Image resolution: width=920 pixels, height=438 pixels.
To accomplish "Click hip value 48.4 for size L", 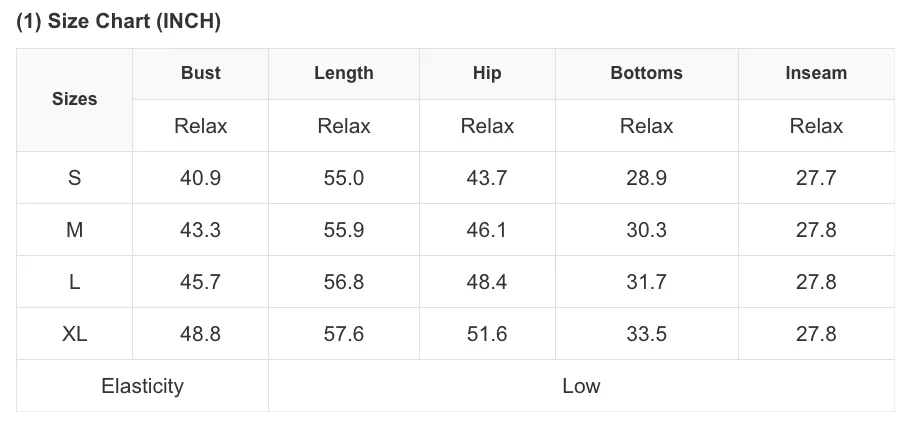I will click(487, 282).
